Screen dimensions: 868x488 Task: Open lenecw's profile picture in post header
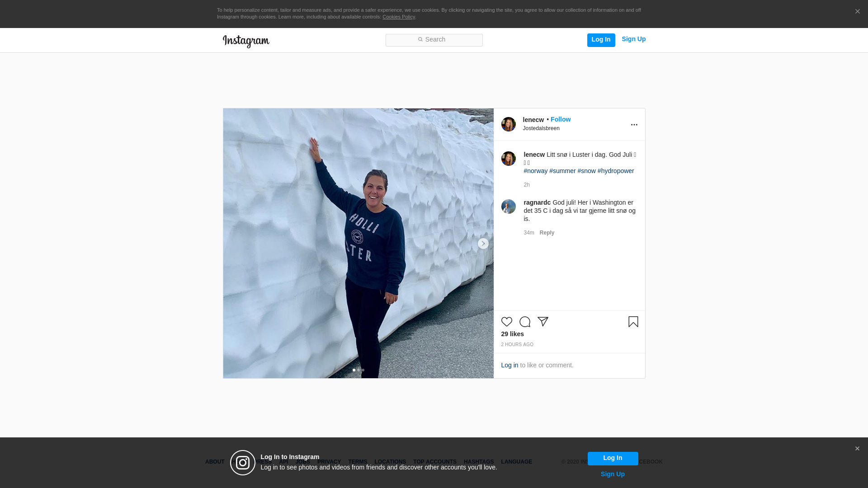tap(508, 124)
